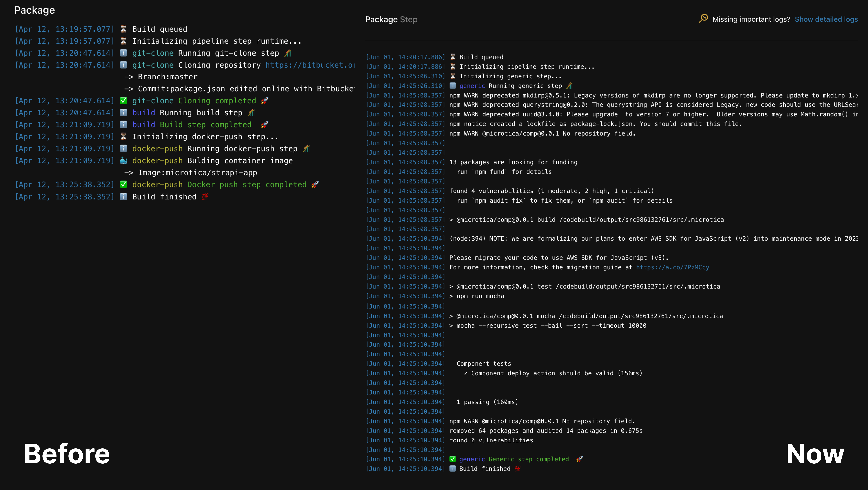868x490 pixels.
Task: Click the 100 emoji after Build finished in Before log
Action: pyautogui.click(x=205, y=197)
